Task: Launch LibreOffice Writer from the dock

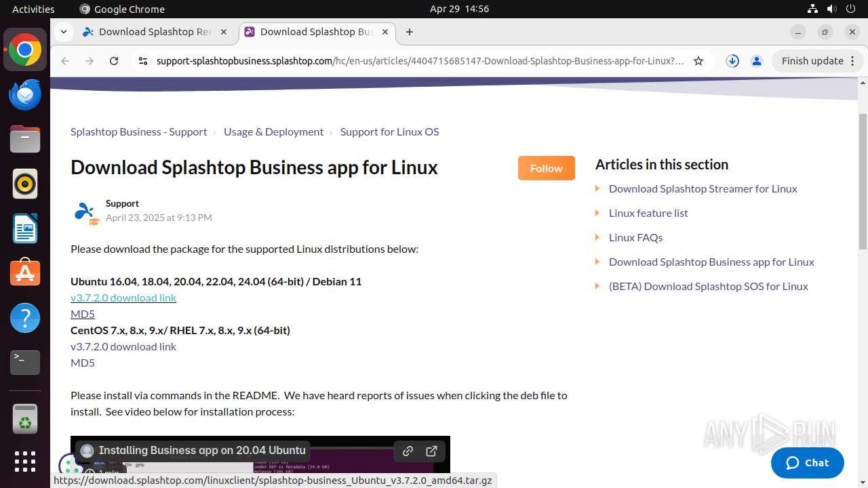Action: (x=25, y=228)
